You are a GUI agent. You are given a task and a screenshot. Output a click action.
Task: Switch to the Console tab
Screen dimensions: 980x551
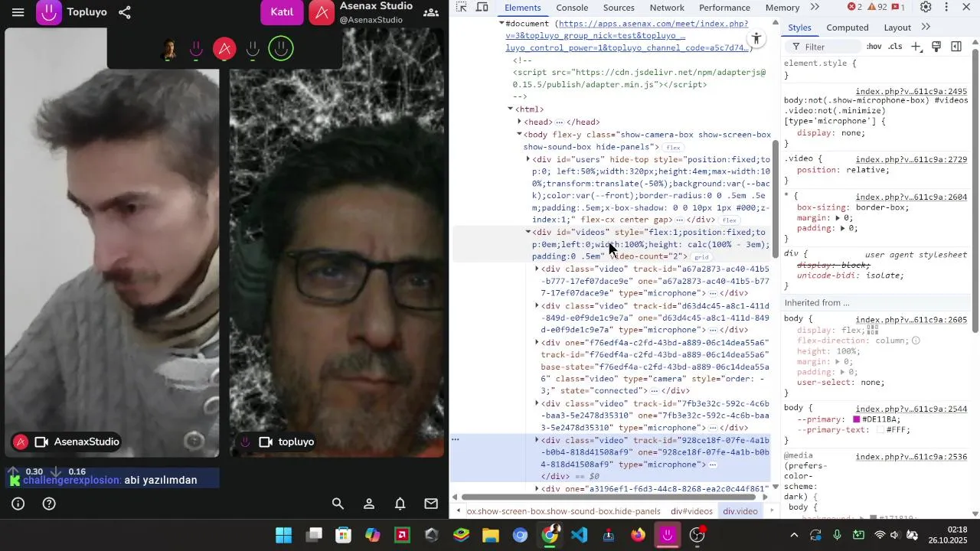coord(572,8)
